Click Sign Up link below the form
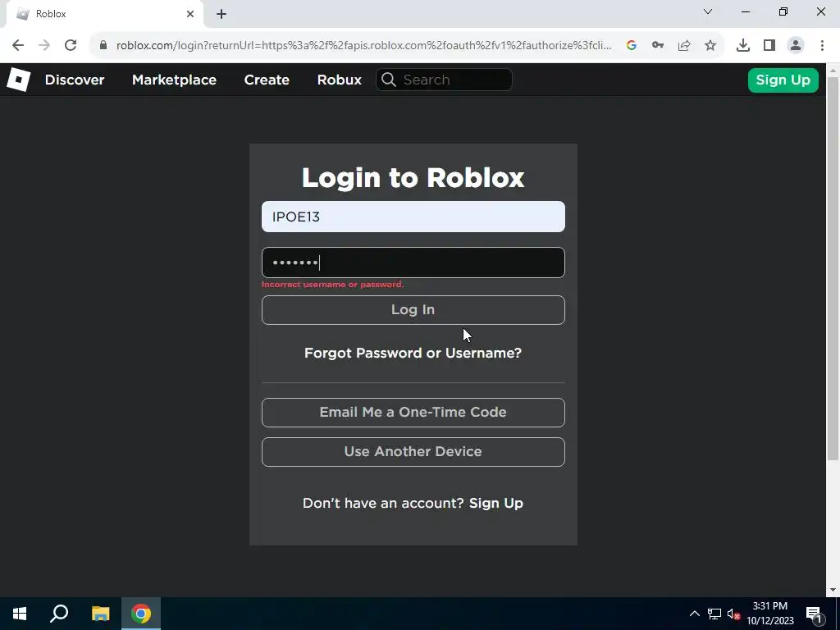 (x=496, y=503)
